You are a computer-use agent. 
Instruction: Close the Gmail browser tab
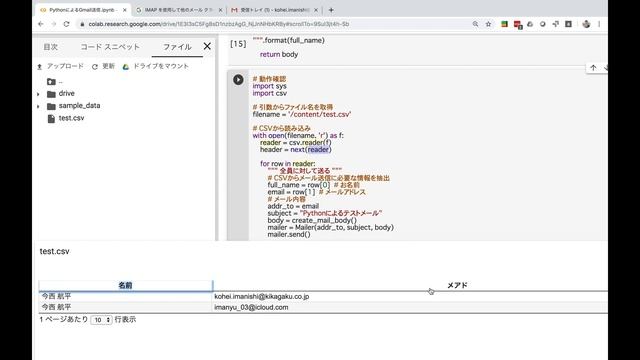tap(316, 10)
